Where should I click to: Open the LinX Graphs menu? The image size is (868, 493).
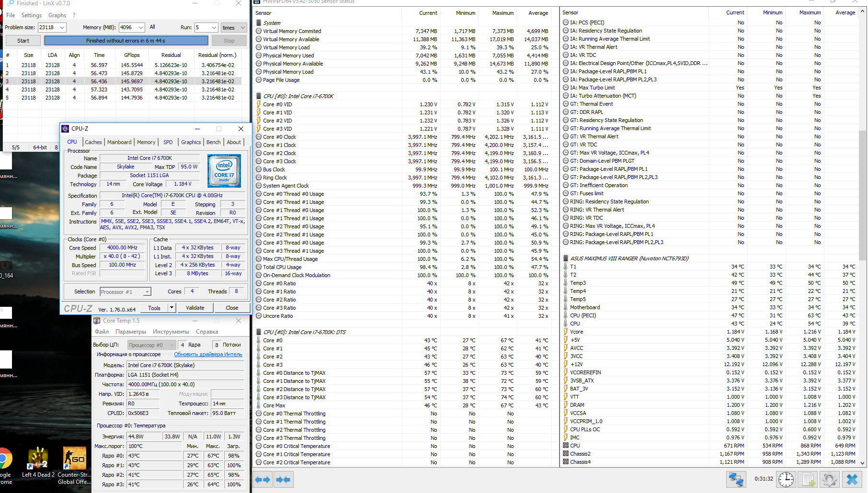tap(57, 15)
